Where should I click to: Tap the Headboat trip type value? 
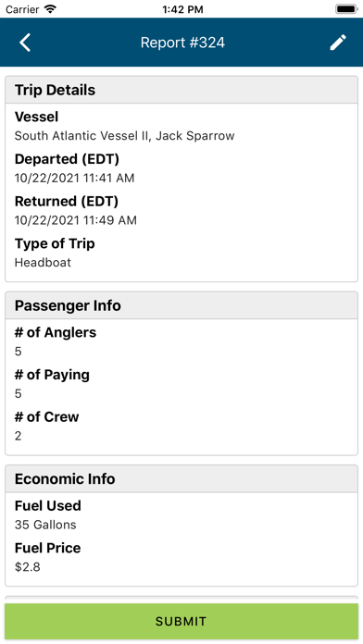43,263
